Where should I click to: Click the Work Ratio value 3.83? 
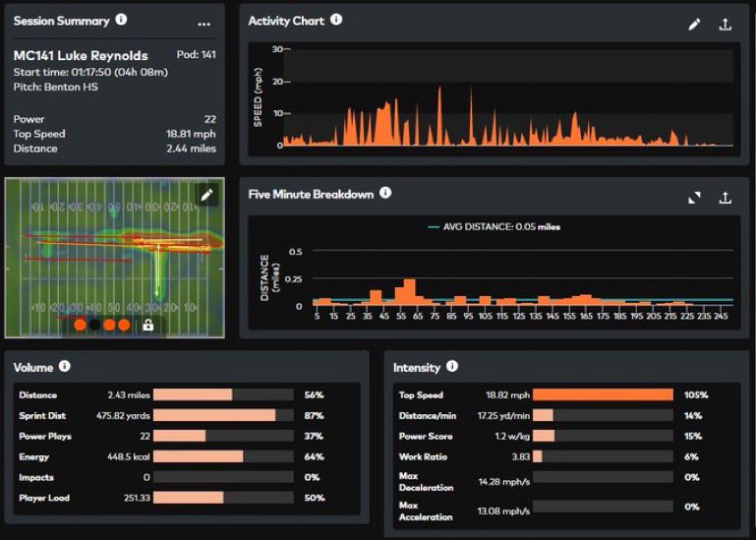tap(521, 456)
